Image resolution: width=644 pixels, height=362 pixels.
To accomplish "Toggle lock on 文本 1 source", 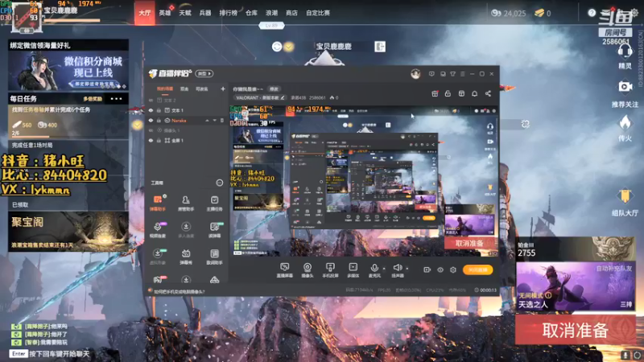I will 159,110.
